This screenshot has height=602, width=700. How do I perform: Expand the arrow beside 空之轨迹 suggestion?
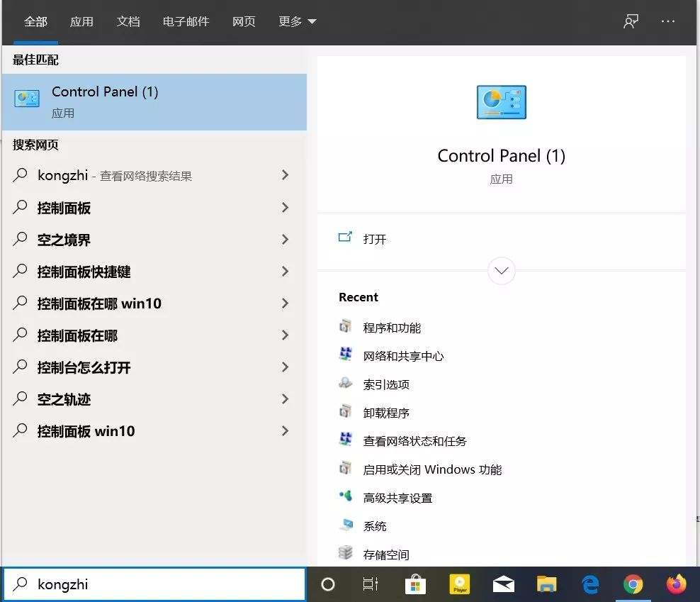[x=286, y=399]
